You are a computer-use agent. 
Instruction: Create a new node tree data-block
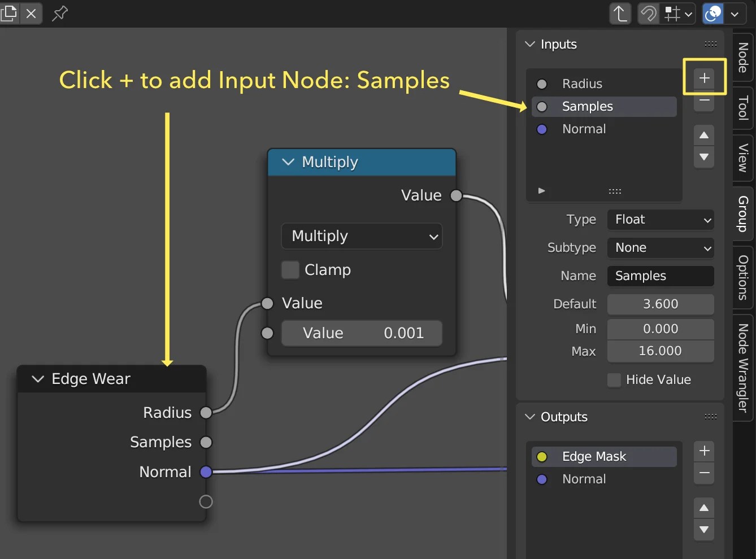coord(9,14)
